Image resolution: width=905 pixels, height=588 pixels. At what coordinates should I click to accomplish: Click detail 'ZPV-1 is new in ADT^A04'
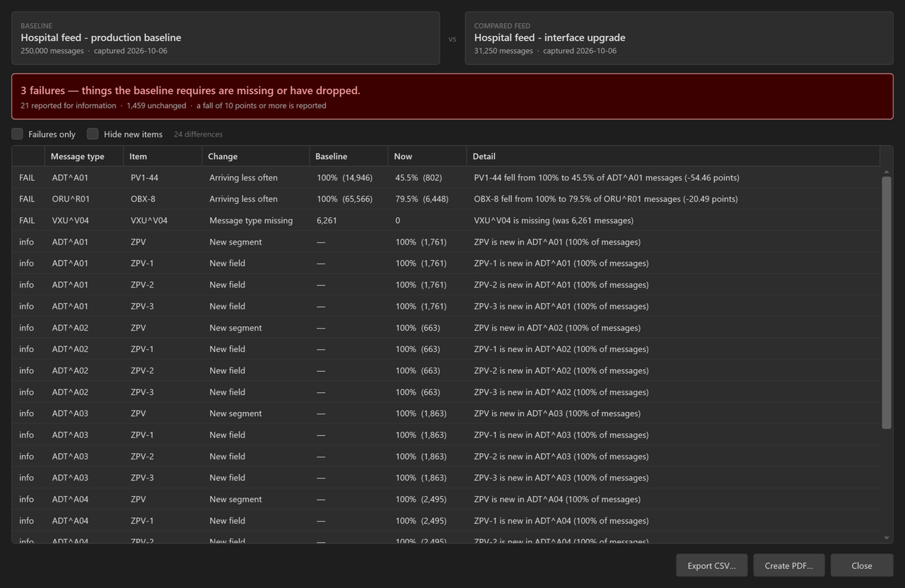tap(561, 520)
